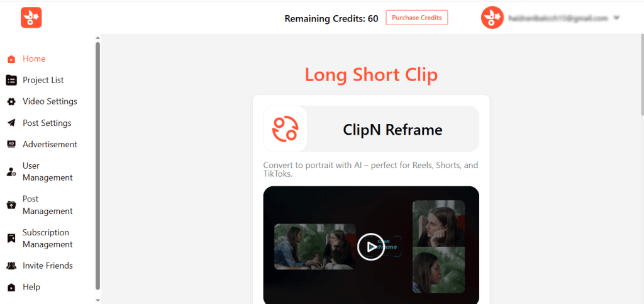Click the User Management person icon
This screenshot has height=304, width=644.
(x=11, y=172)
